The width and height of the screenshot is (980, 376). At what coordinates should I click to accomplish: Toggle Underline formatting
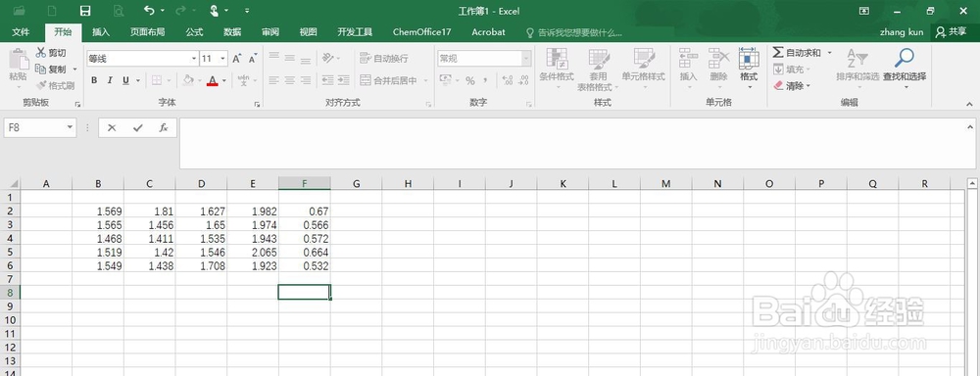tap(125, 80)
